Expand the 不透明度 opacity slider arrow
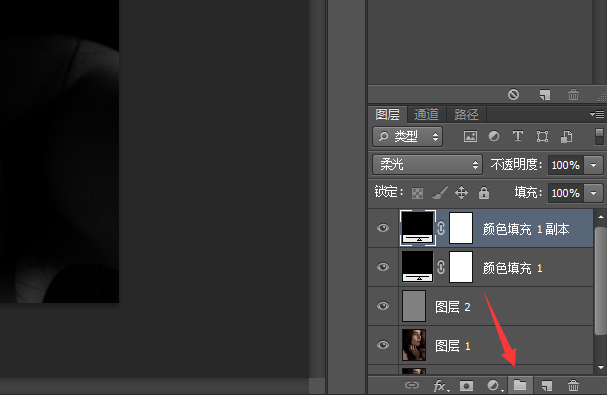The width and height of the screenshot is (607, 395). tap(593, 165)
